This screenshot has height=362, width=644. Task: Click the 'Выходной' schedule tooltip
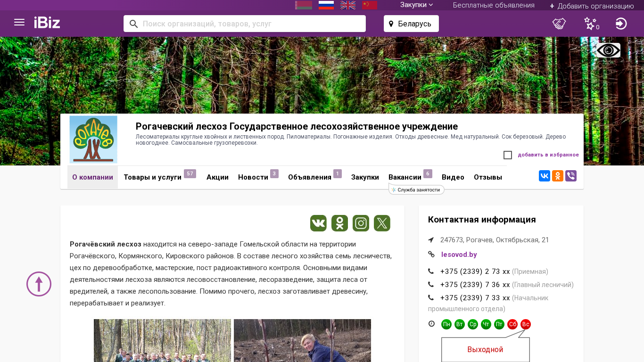pyautogui.click(x=486, y=350)
